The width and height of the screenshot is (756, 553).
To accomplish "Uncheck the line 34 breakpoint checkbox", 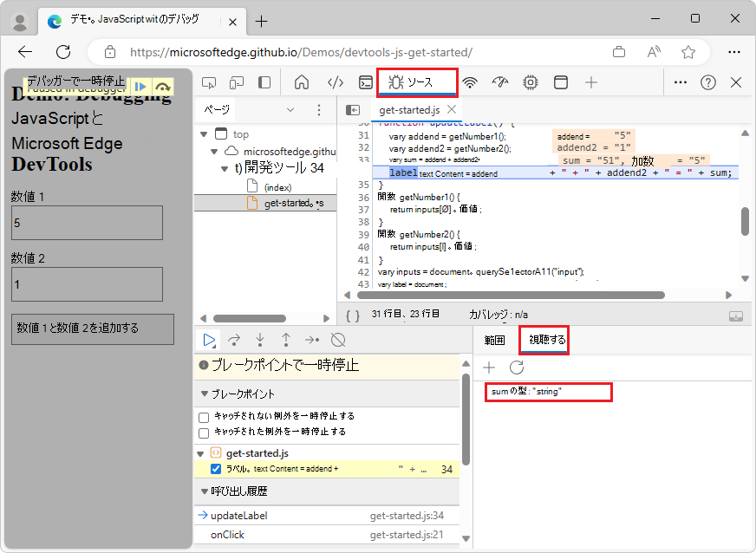I will [x=216, y=469].
